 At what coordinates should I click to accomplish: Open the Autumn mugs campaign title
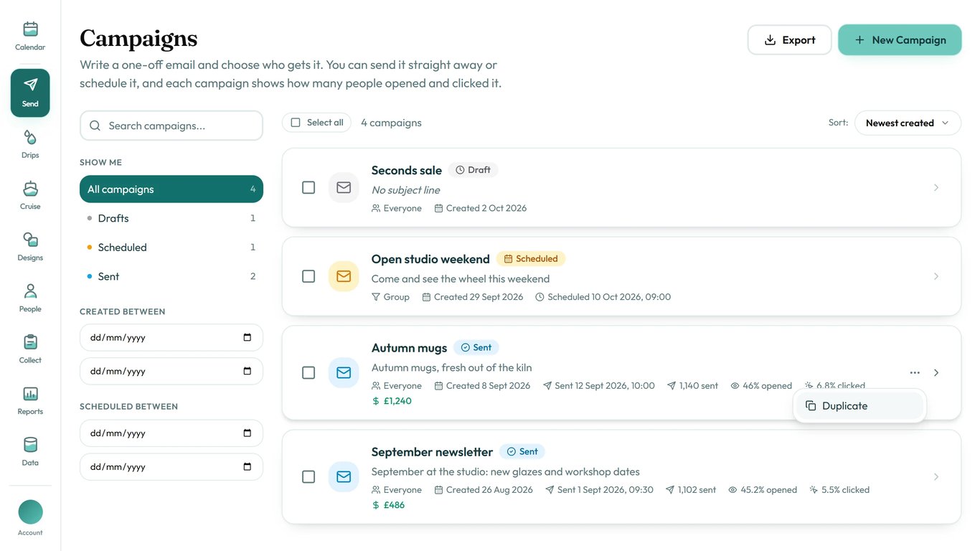click(409, 348)
